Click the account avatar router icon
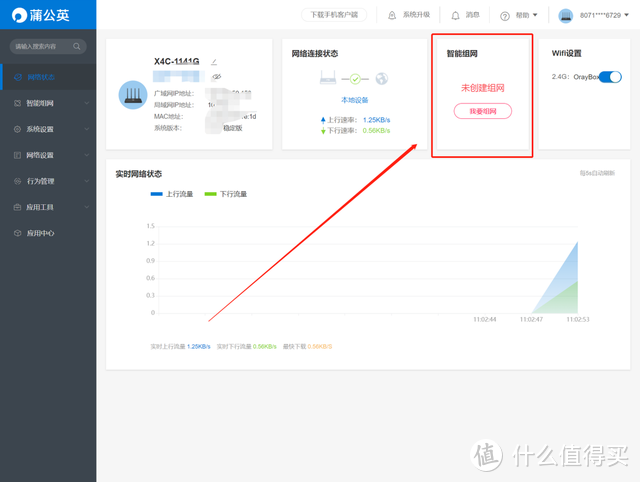The height and width of the screenshot is (482, 640). [566, 16]
